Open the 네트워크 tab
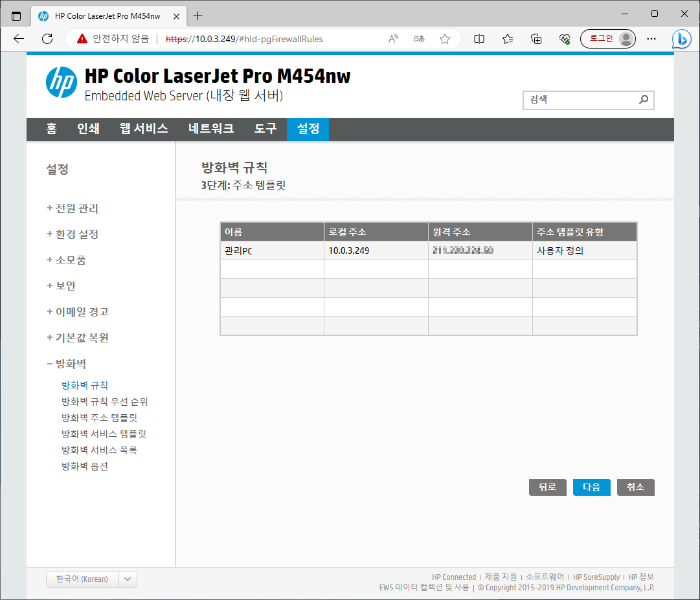 click(x=211, y=129)
